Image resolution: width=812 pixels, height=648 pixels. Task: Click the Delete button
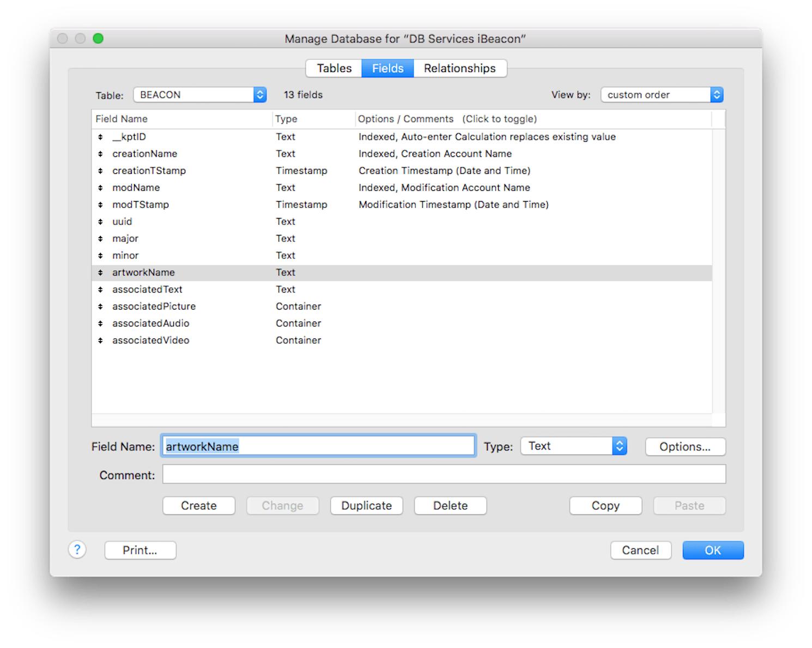pyautogui.click(x=451, y=506)
